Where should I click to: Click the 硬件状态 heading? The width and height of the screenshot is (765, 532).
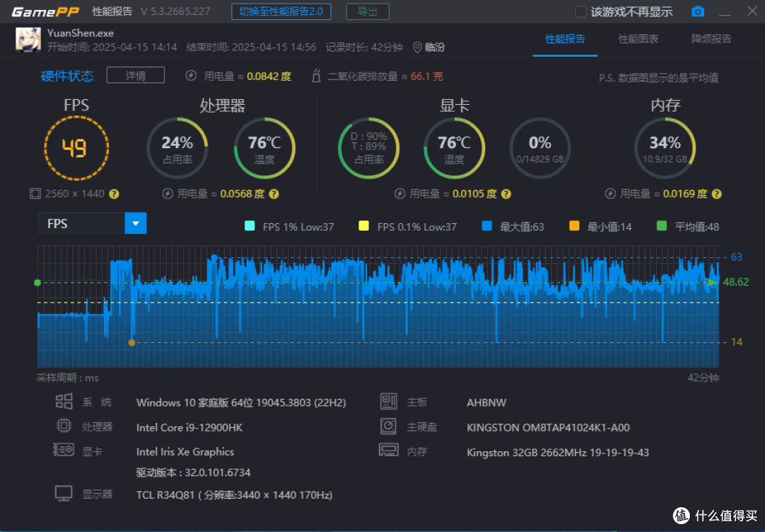(x=67, y=76)
